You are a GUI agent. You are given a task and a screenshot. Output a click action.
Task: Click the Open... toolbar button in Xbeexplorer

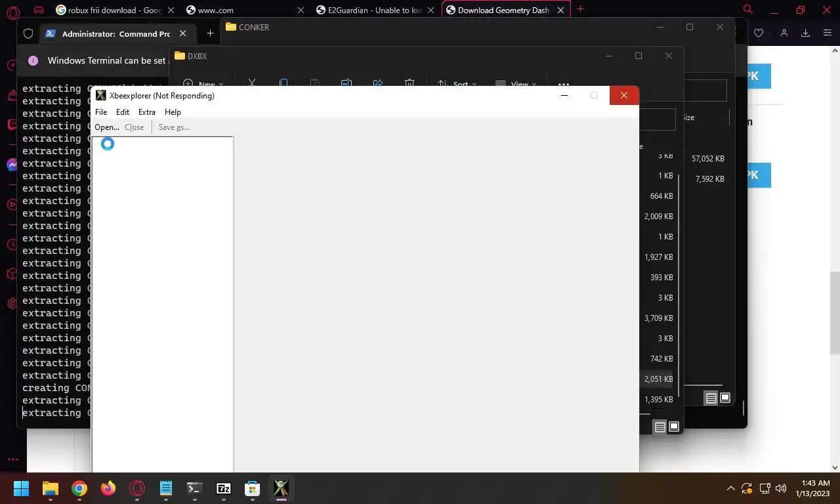click(x=107, y=127)
